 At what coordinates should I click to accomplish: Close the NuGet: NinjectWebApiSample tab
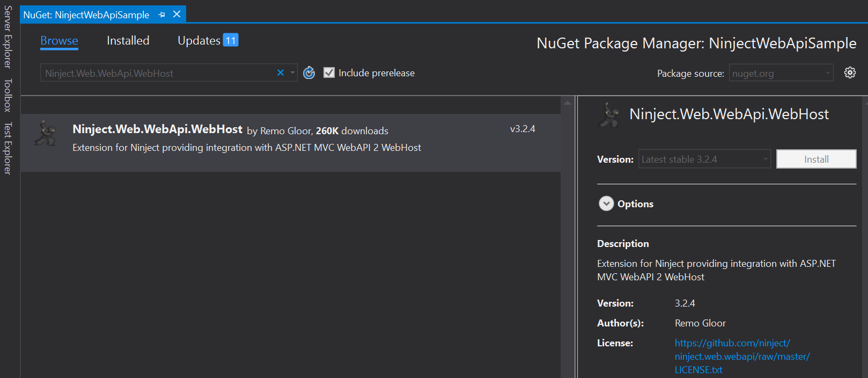pos(176,14)
